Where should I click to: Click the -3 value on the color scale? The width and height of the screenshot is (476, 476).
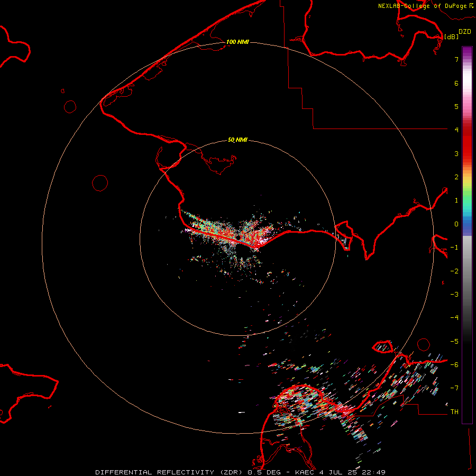click(x=454, y=295)
